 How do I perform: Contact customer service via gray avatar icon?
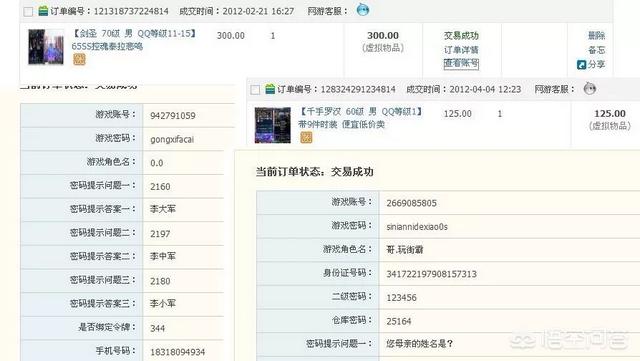(x=589, y=88)
